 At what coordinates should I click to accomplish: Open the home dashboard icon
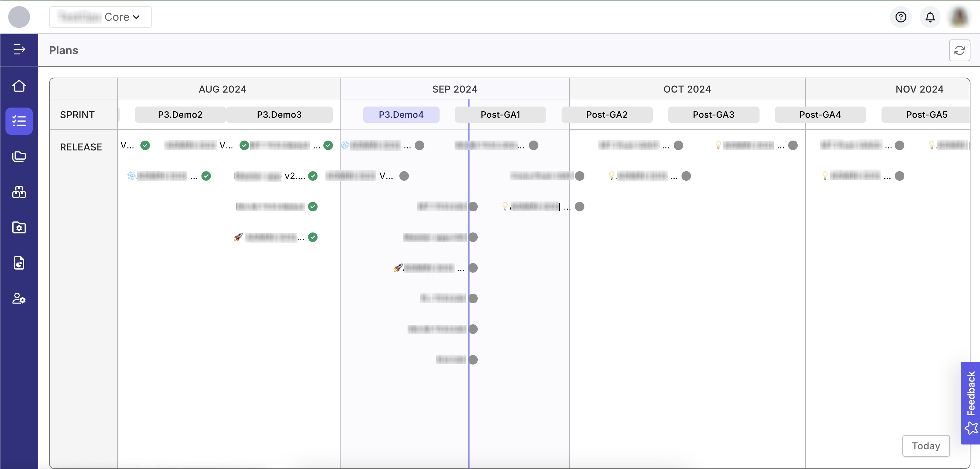click(x=19, y=85)
